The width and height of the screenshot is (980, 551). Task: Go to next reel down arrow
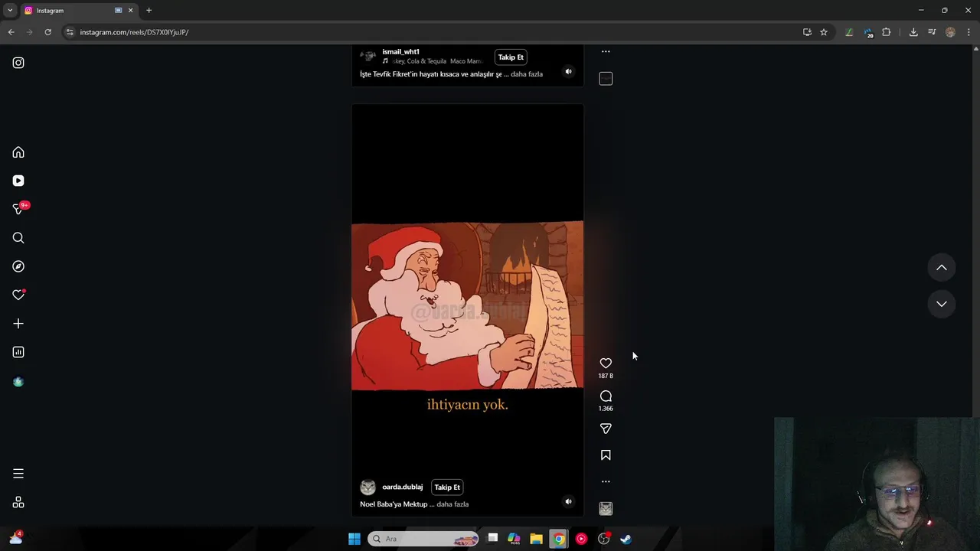[942, 304]
